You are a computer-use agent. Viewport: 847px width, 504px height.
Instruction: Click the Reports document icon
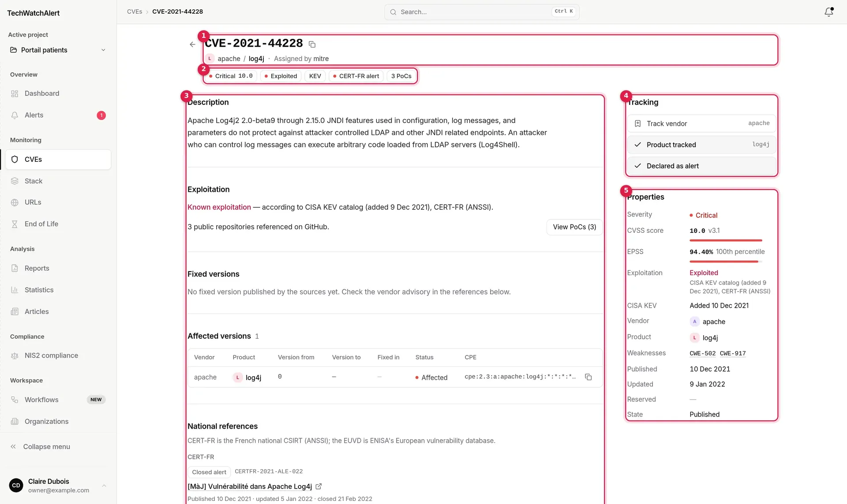15,268
